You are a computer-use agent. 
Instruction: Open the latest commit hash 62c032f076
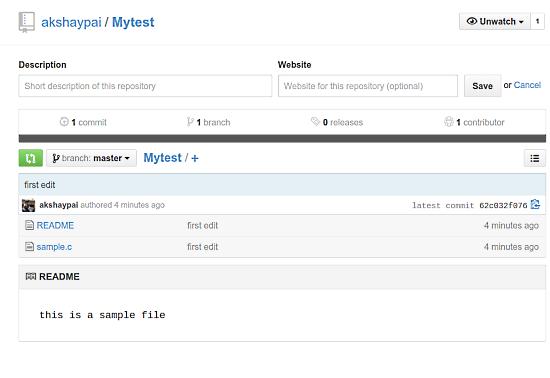[x=503, y=205]
